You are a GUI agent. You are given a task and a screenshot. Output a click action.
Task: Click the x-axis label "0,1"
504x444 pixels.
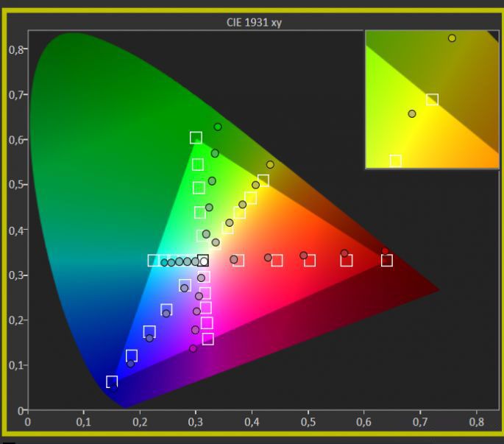pos(84,422)
